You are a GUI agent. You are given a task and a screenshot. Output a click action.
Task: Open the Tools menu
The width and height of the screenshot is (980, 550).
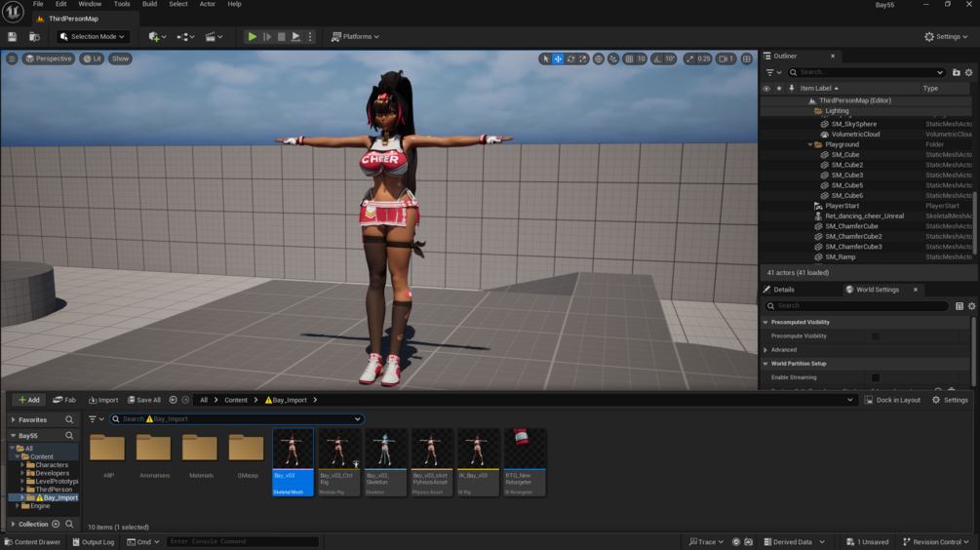click(x=122, y=4)
